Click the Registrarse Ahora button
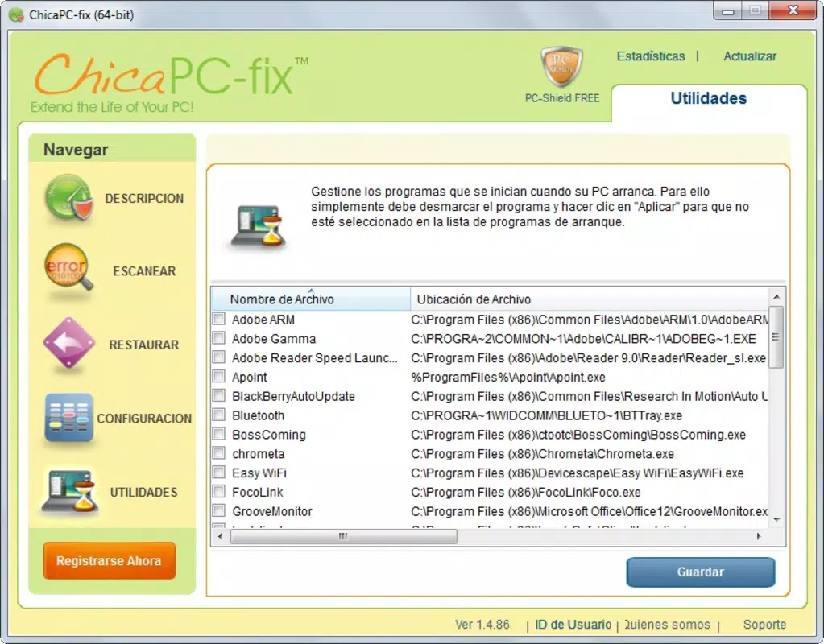The image size is (824, 644). [110, 560]
